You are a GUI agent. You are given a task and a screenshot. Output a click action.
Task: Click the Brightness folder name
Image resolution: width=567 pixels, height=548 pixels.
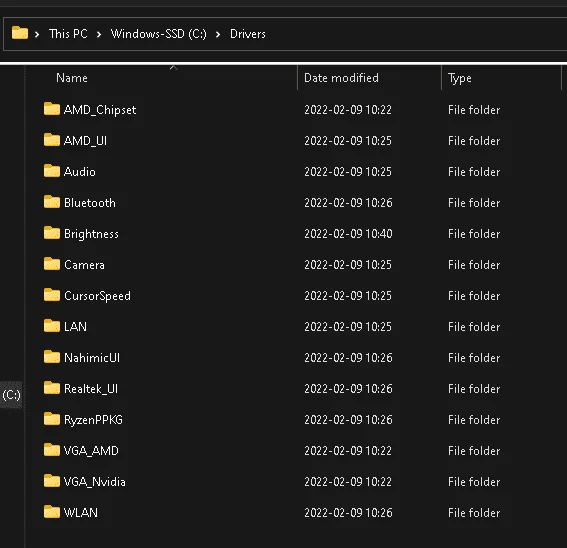[x=91, y=234]
